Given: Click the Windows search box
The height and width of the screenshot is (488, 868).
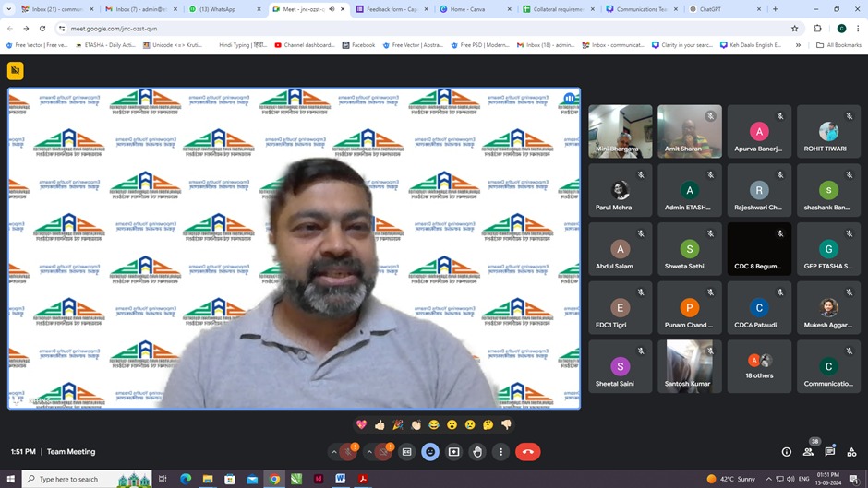Looking at the screenshot, I should [x=87, y=479].
